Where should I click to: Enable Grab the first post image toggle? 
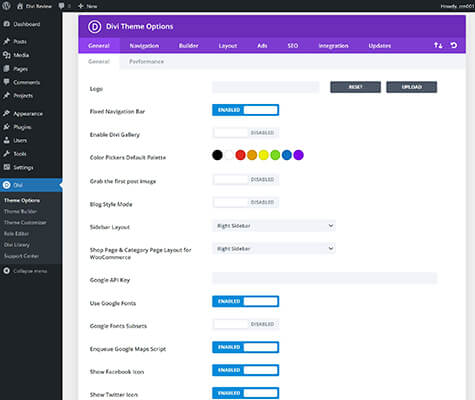tap(245, 179)
